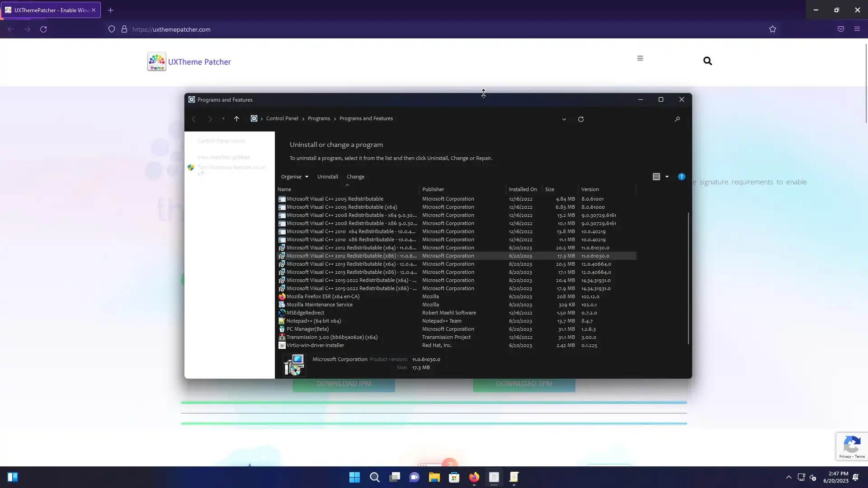Click Change in the toolbar
This screenshot has width=868, height=488.
pos(355,177)
